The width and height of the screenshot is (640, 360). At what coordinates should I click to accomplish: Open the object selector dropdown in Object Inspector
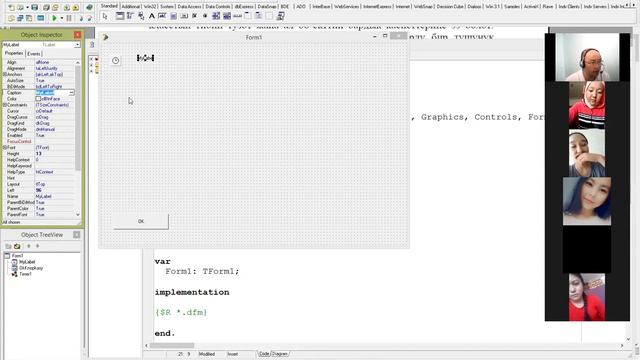click(x=77, y=44)
